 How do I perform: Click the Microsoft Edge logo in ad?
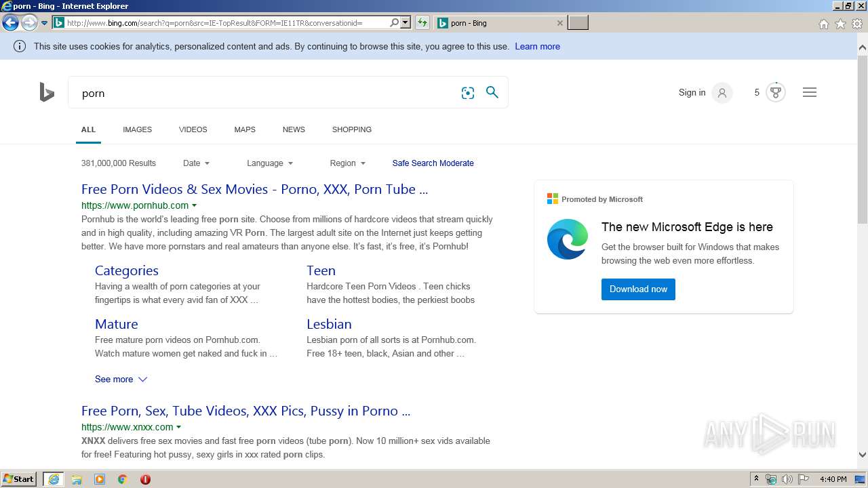tap(568, 239)
